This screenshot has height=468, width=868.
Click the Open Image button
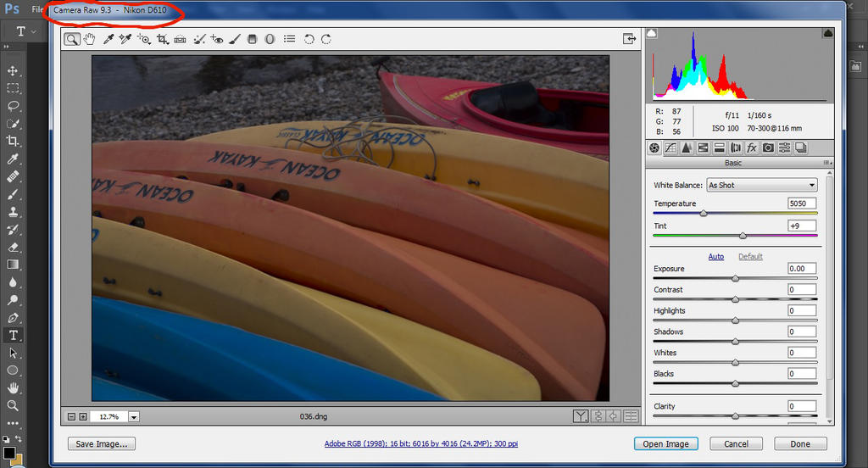tap(665, 443)
